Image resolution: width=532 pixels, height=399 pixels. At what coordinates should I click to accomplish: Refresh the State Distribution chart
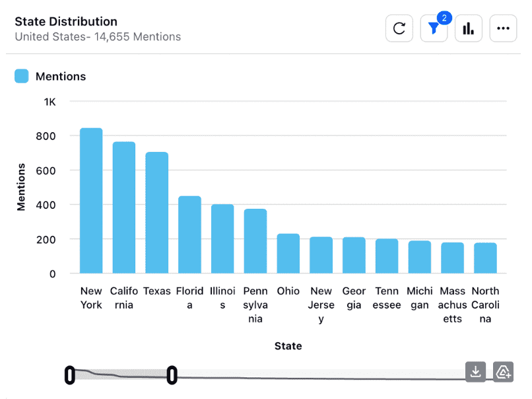(x=399, y=28)
